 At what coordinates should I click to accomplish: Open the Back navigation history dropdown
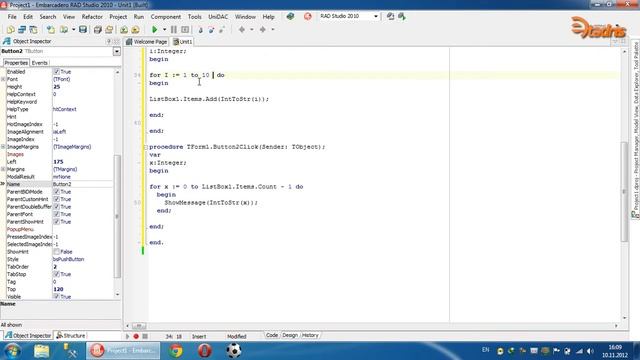click(251, 29)
